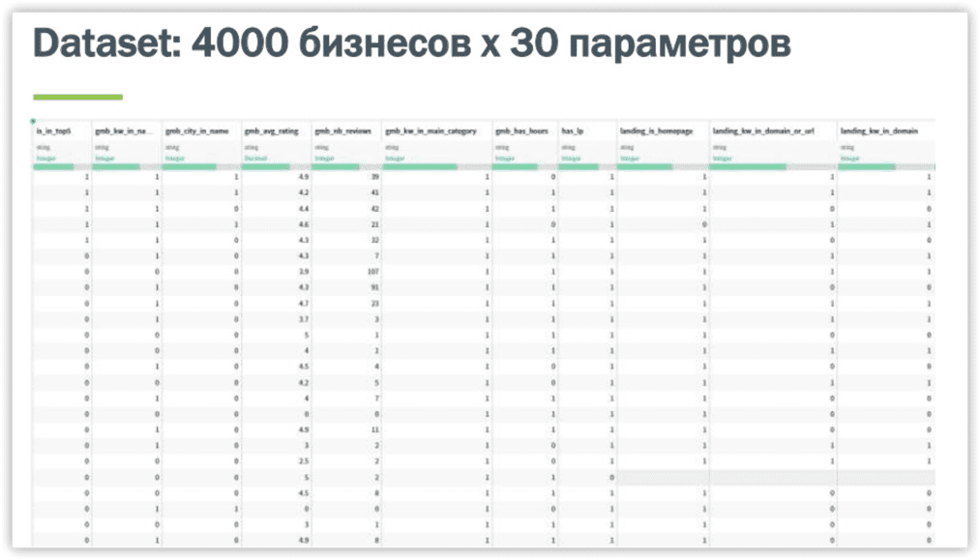This screenshot has width=980, height=560.
Task: Open the Decimal meaning of gmb_avg_rating
Action: [x=255, y=158]
